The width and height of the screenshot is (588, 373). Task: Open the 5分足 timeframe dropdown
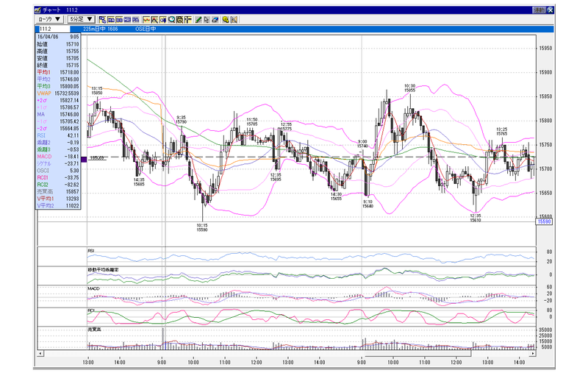pyautogui.click(x=82, y=19)
